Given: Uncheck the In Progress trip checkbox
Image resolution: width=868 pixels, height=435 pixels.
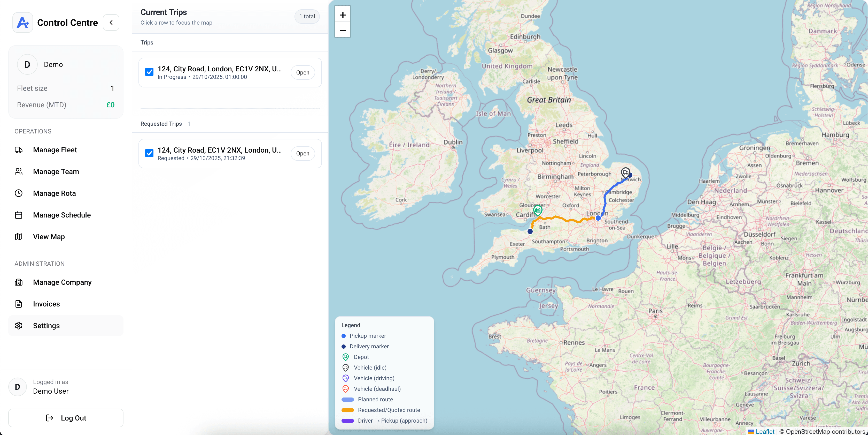Looking at the screenshot, I should coord(149,72).
